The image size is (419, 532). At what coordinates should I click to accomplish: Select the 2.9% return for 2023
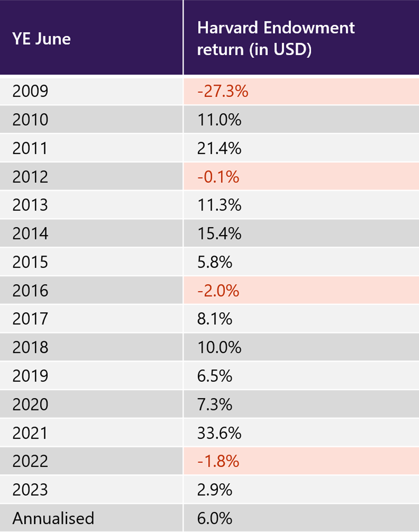[x=215, y=490]
